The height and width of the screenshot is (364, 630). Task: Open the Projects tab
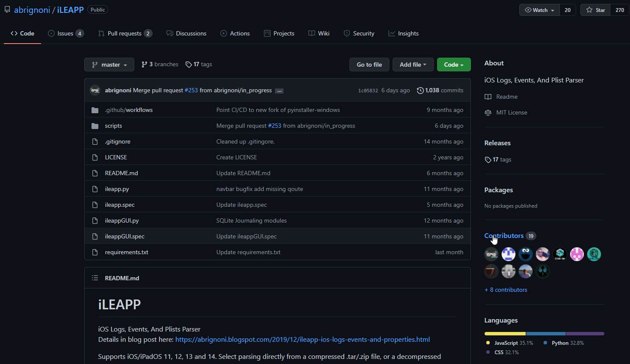[279, 33]
